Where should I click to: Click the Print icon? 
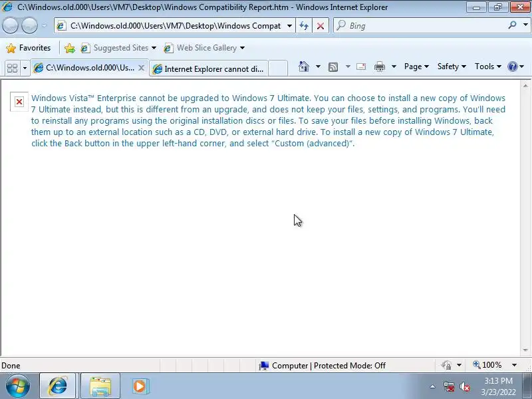point(380,67)
